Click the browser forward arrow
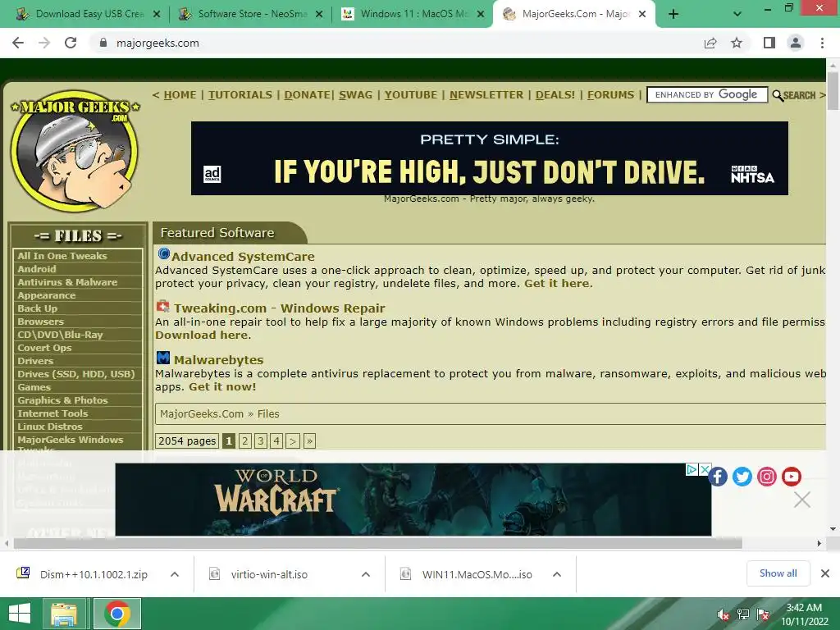 (44, 43)
